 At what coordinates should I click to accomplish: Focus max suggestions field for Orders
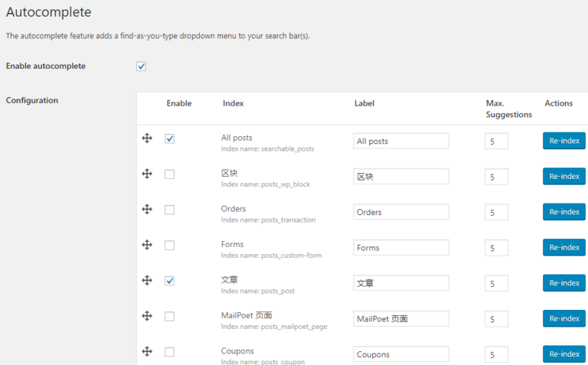(x=496, y=213)
